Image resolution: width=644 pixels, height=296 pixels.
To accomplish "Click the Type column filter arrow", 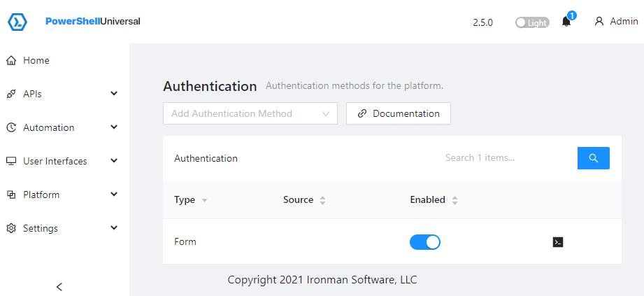I will tap(204, 201).
